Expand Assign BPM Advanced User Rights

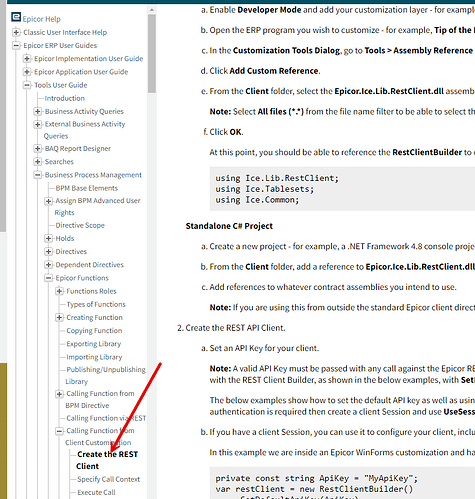48,201
